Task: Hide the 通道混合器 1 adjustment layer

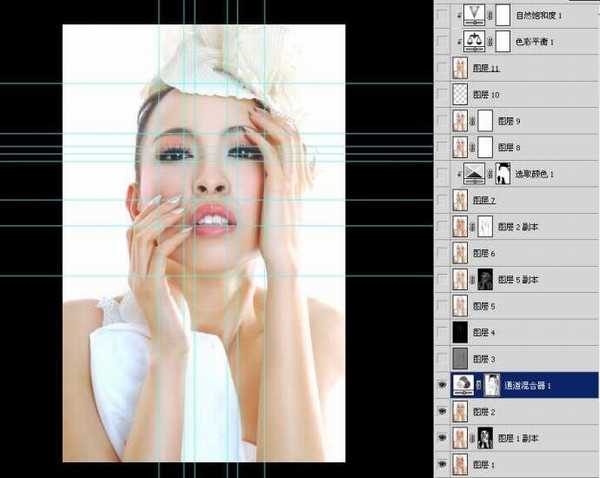Action: click(443, 384)
